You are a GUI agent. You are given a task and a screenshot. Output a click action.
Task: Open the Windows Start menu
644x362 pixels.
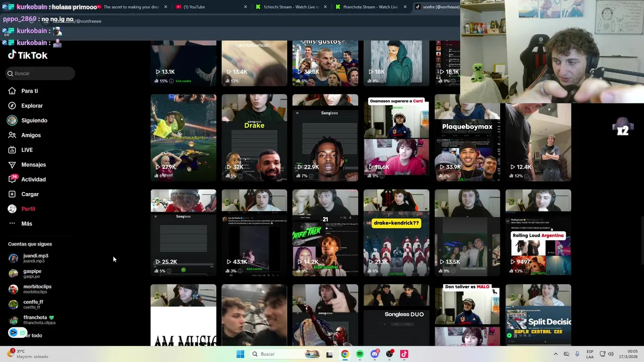(x=240, y=354)
